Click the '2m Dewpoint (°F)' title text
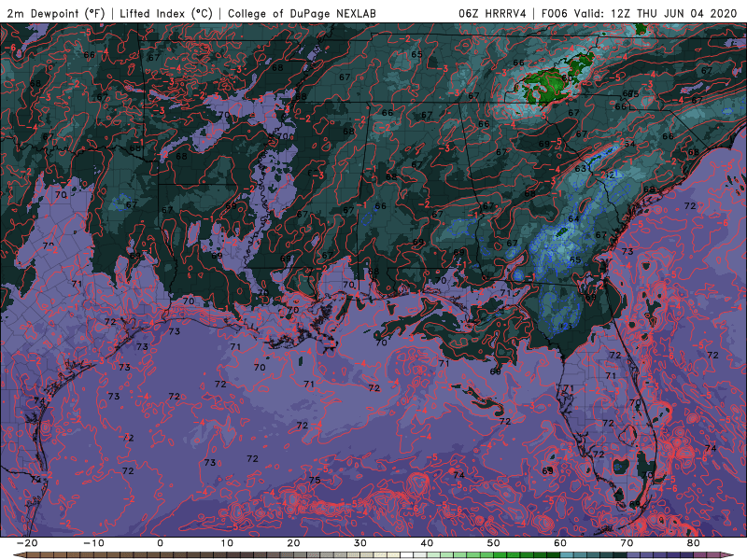 56,13
